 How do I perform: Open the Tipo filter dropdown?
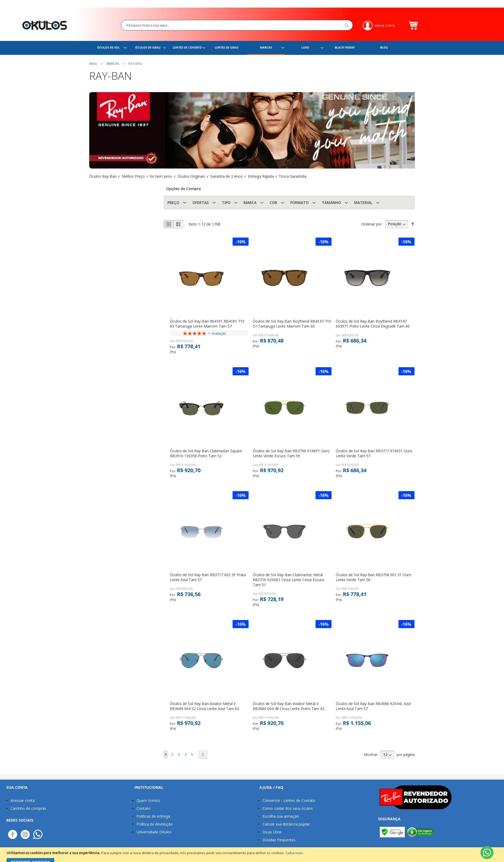point(230,202)
